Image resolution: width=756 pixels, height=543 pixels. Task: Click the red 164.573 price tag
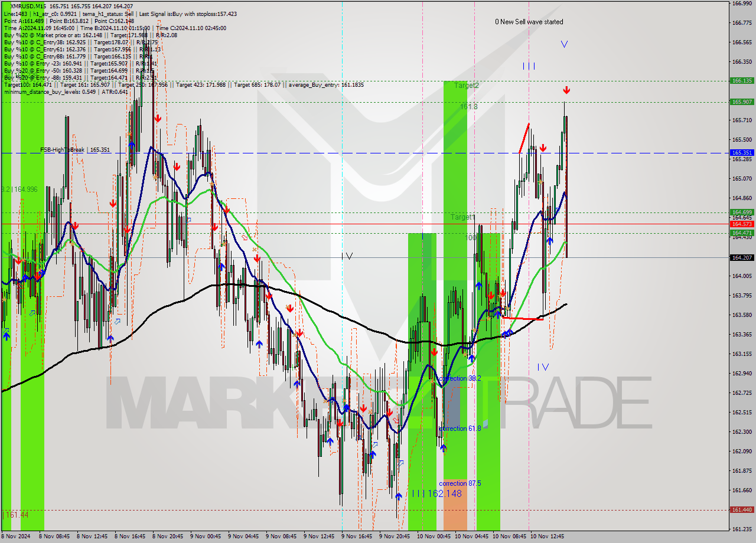coord(742,224)
